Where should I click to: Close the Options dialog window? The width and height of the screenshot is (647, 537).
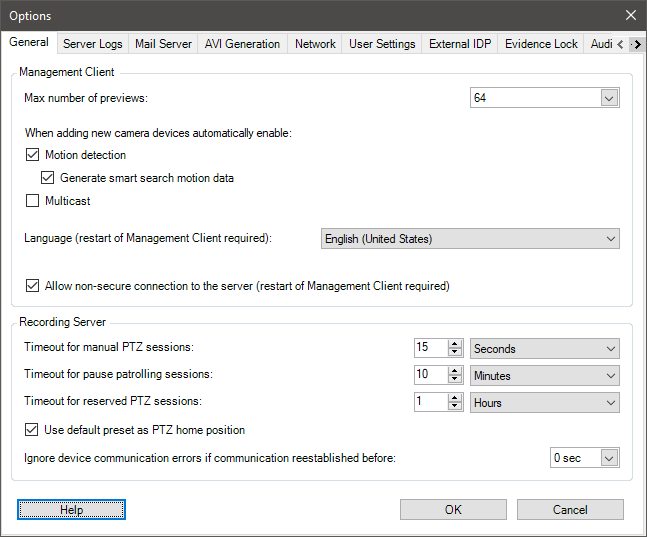coord(630,15)
